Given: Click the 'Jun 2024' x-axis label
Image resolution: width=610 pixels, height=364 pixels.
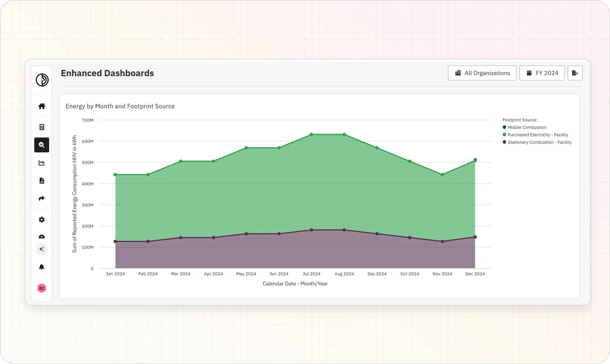Looking at the screenshot, I should 279,274.
